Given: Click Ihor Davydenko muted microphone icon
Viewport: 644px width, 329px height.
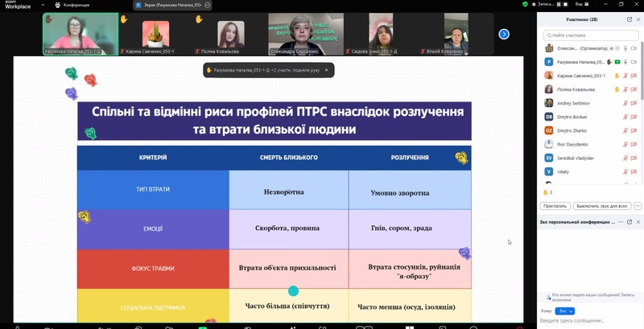Looking at the screenshot, I should 625,145.
